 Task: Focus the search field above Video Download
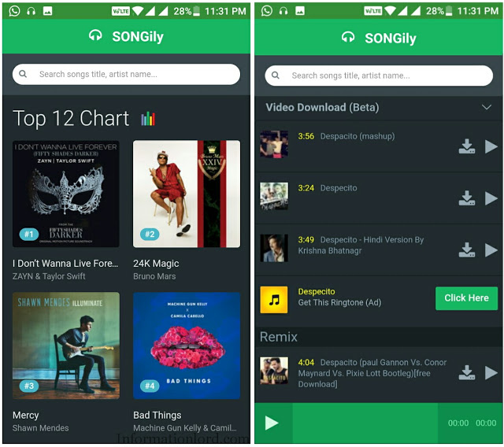(x=379, y=76)
